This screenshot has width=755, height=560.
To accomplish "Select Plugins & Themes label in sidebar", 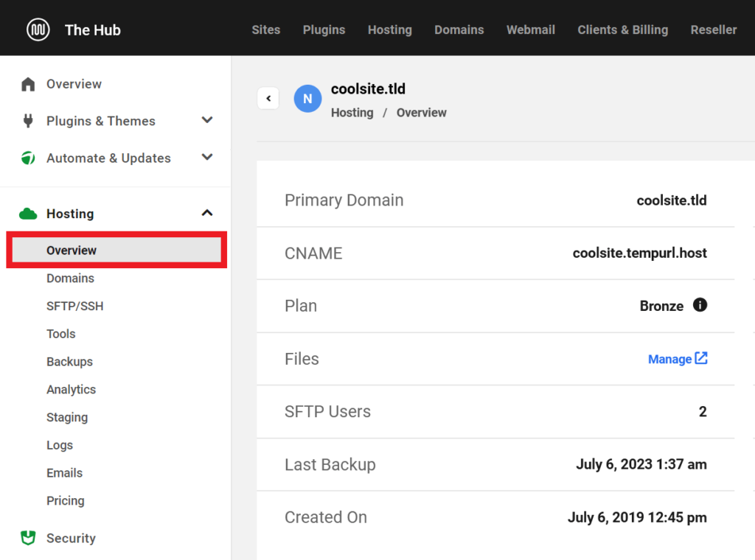I will (x=100, y=121).
